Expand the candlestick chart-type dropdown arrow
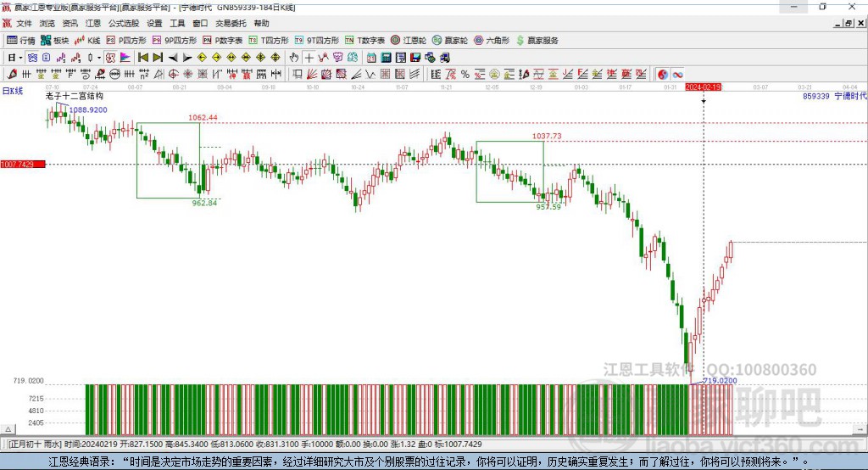The image size is (868, 470). coord(99,58)
